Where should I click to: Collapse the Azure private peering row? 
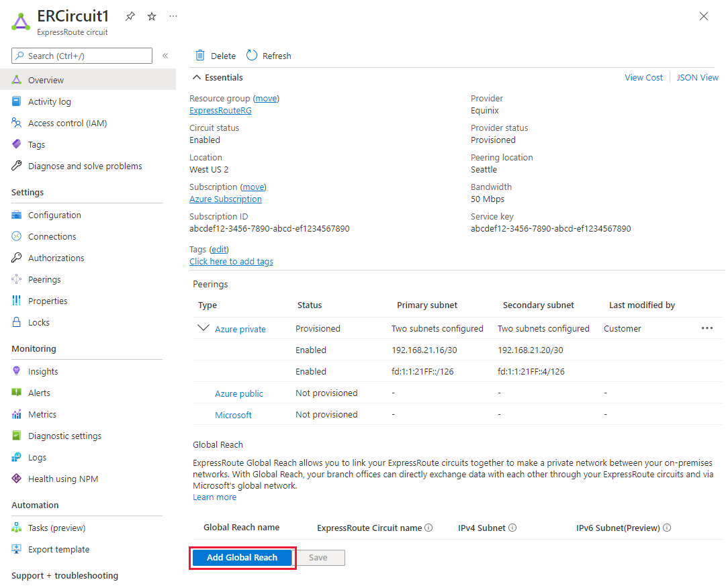(x=203, y=328)
